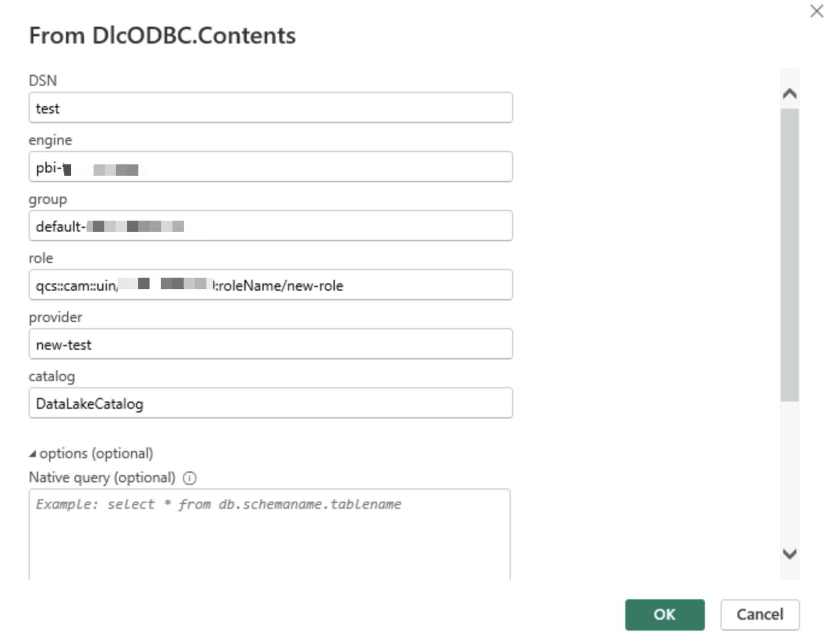Click the Native query (optional) label
826x644 pixels.
point(102,478)
